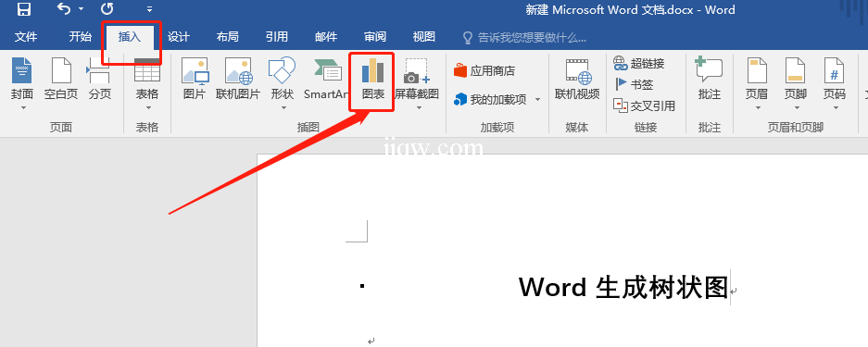868x347 pixels.
Task: Open the 表格 grid icon
Action: click(x=147, y=70)
